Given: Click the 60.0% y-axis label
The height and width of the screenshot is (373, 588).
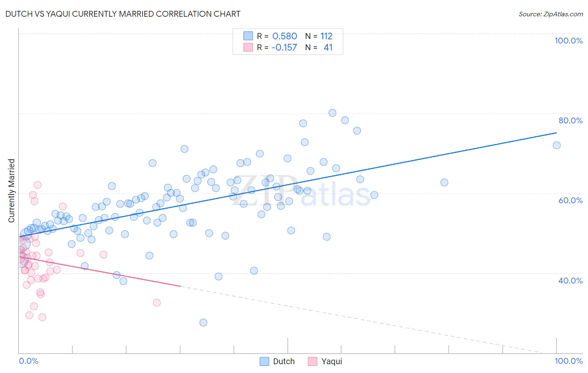Looking at the screenshot, I should tap(570, 200).
